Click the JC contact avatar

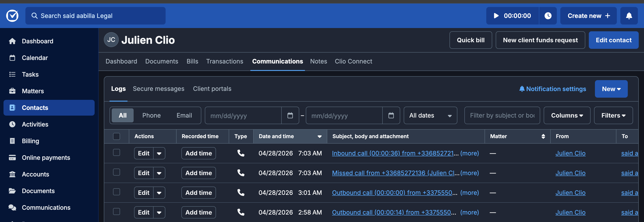tap(111, 40)
